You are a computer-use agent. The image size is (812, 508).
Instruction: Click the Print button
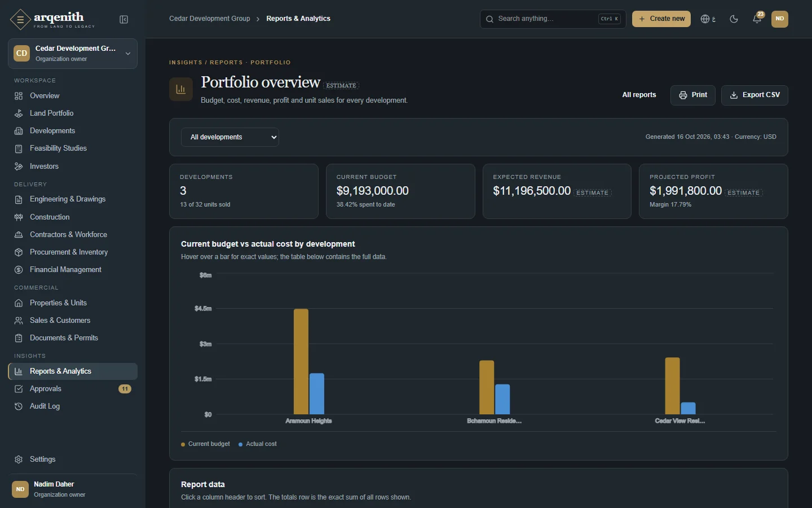pyautogui.click(x=693, y=95)
